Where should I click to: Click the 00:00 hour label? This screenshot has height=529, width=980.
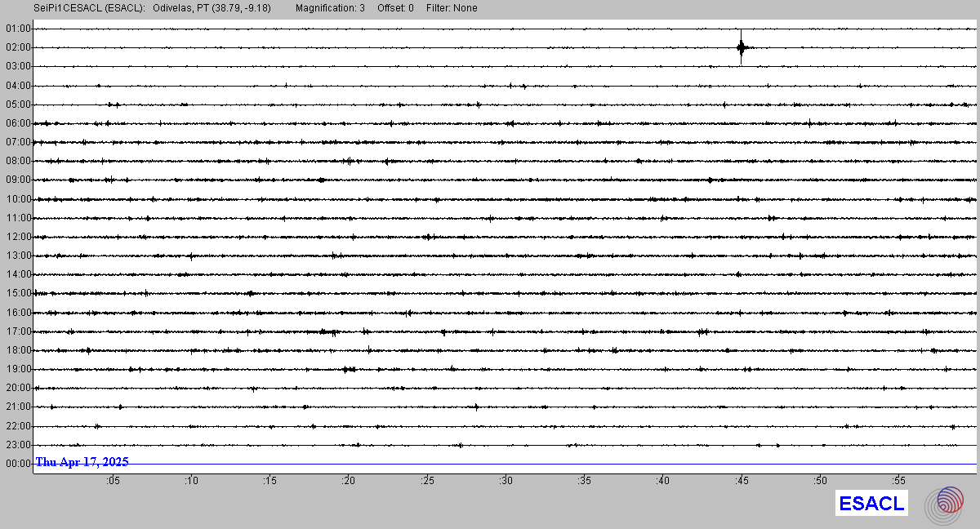[18, 464]
